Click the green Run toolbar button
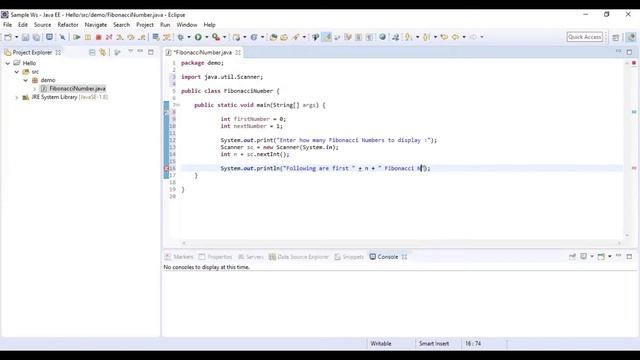Screen dimensions: 640x360 (x=198, y=37)
